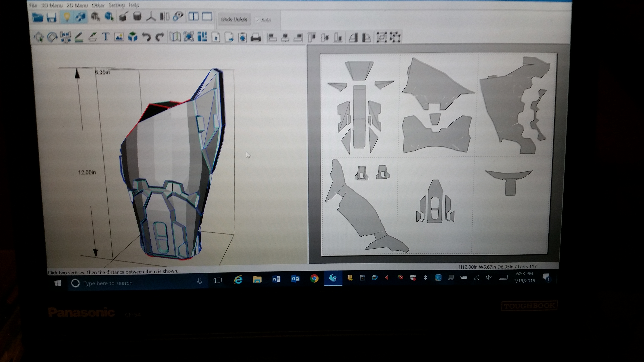Open the File menu
Viewport: 644px width, 362px height.
coord(33,5)
